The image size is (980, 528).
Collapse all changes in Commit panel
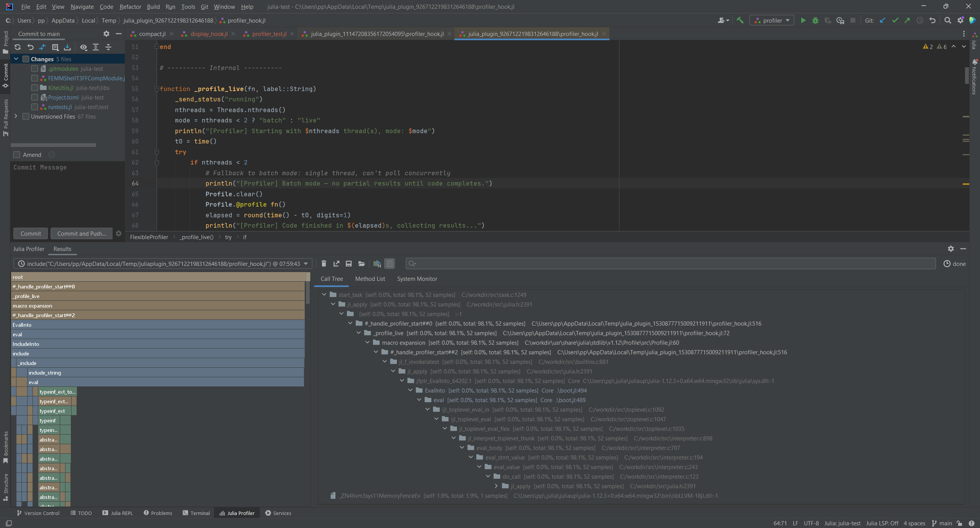108,47
